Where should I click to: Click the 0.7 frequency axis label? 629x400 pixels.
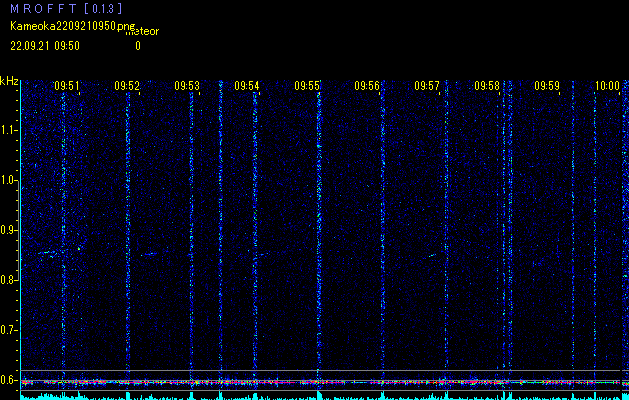click(8, 330)
